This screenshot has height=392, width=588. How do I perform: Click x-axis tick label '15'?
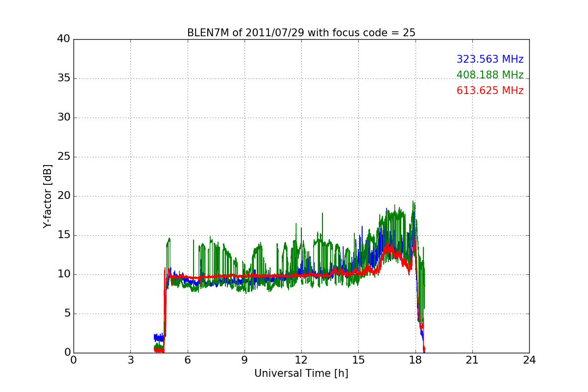[x=358, y=360]
